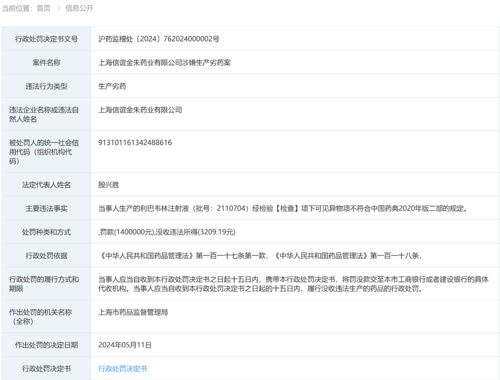This screenshot has width=500, height=380.
Task: Click the document number 沪药监稽处〔2024〕762024000002号
Action: coord(159,39)
